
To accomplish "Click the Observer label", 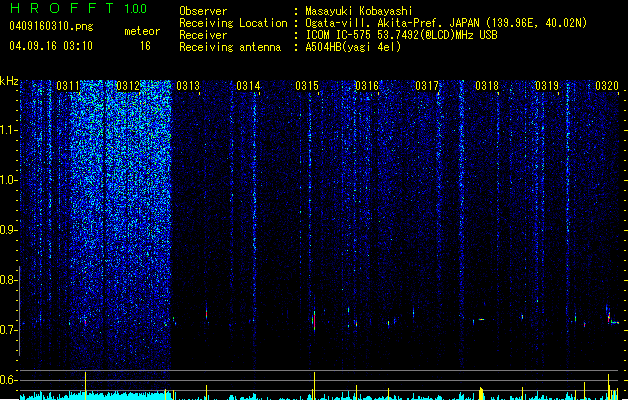I will [x=203, y=11].
